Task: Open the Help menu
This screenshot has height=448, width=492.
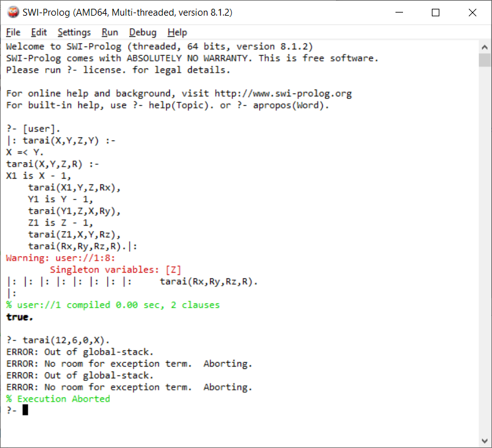Action: (177, 33)
